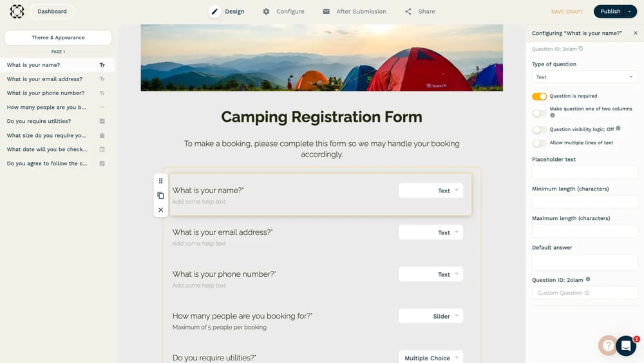This screenshot has width=644, height=363.
Task: Switch to the Configure tab
Action: tap(283, 12)
